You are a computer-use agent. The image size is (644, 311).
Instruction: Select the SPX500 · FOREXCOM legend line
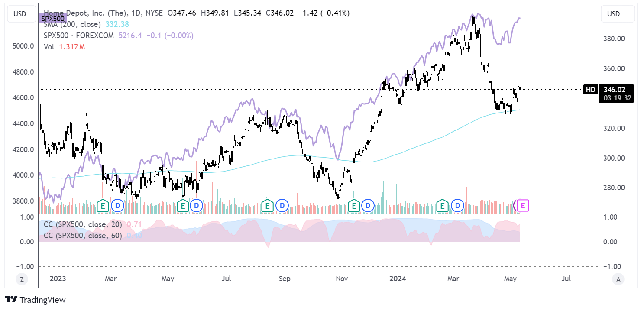(79, 36)
